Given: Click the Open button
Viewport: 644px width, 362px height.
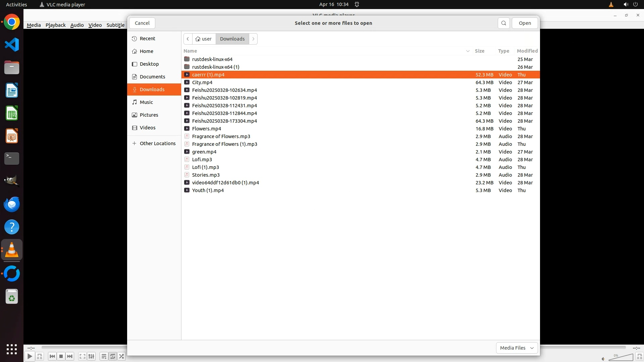Looking at the screenshot, I should point(525,23).
